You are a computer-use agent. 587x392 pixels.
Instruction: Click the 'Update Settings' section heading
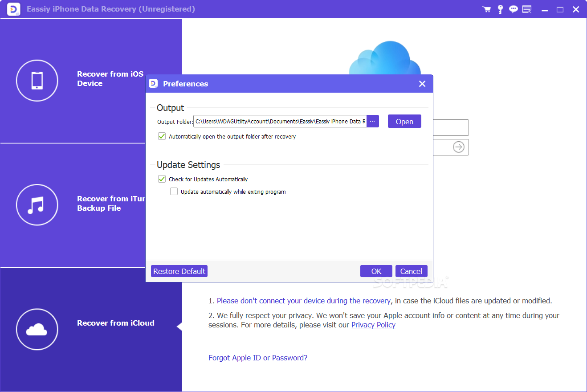[188, 165]
